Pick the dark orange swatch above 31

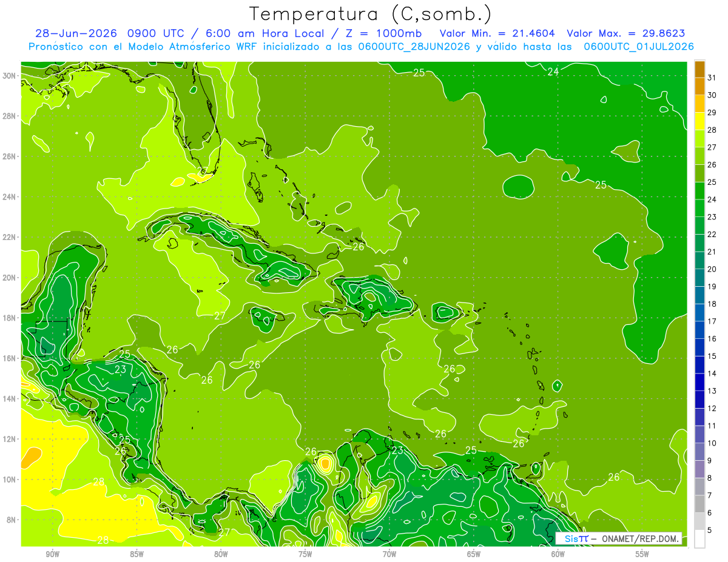click(x=699, y=69)
